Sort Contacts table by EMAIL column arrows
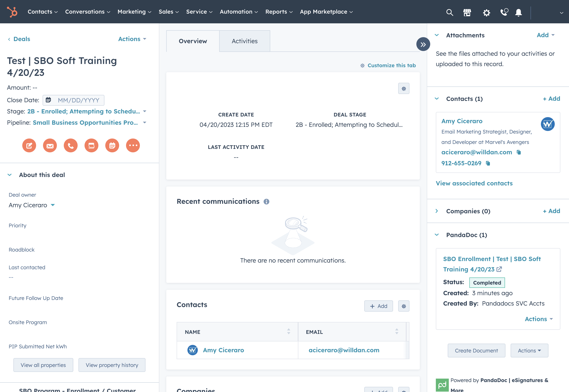 (397, 331)
